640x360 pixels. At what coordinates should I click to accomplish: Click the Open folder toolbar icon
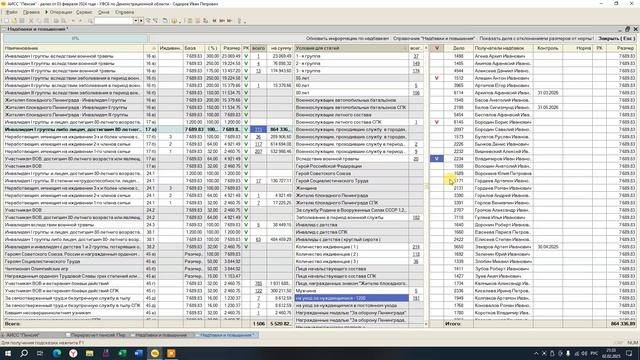tap(14, 20)
